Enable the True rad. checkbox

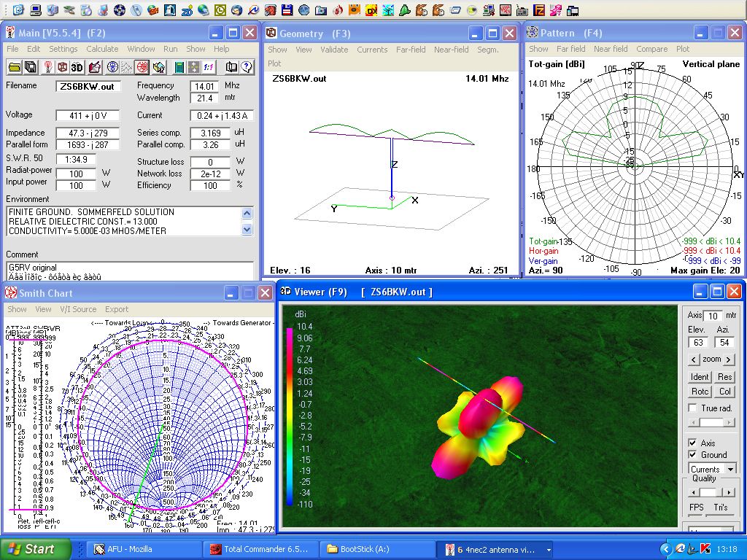tap(692, 408)
